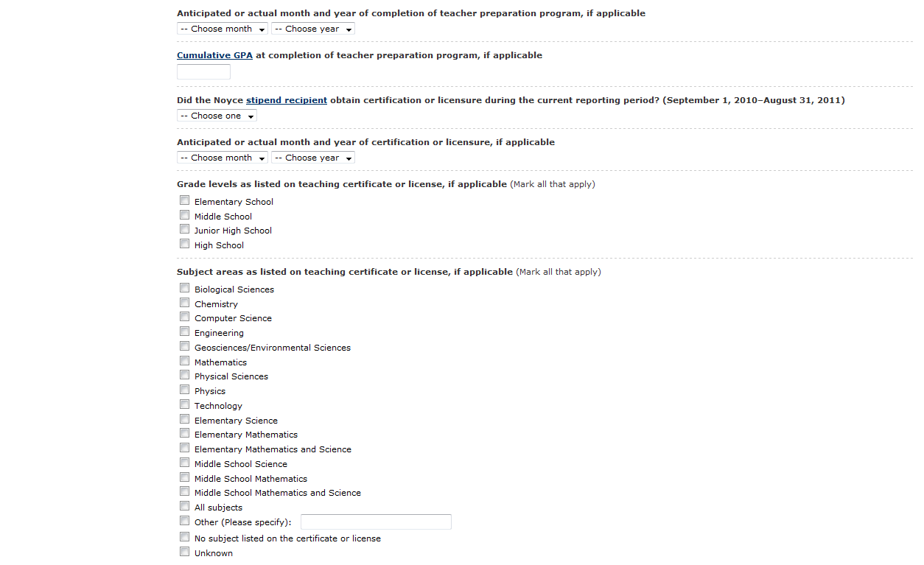Image resolution: width=924 pixels, height=565 pixels.
Task: Expand the certification obtained 'Choose one' dropdown
Action: coord(217,116)
